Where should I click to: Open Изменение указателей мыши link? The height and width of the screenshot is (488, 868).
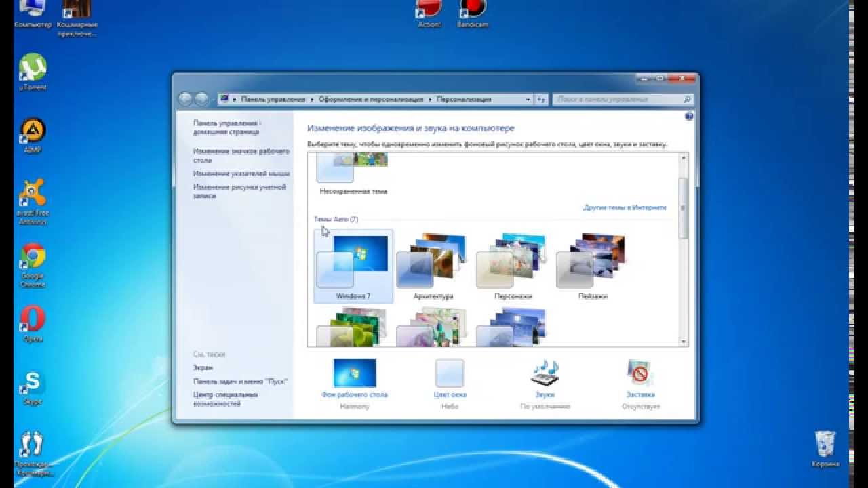point(241,174)
